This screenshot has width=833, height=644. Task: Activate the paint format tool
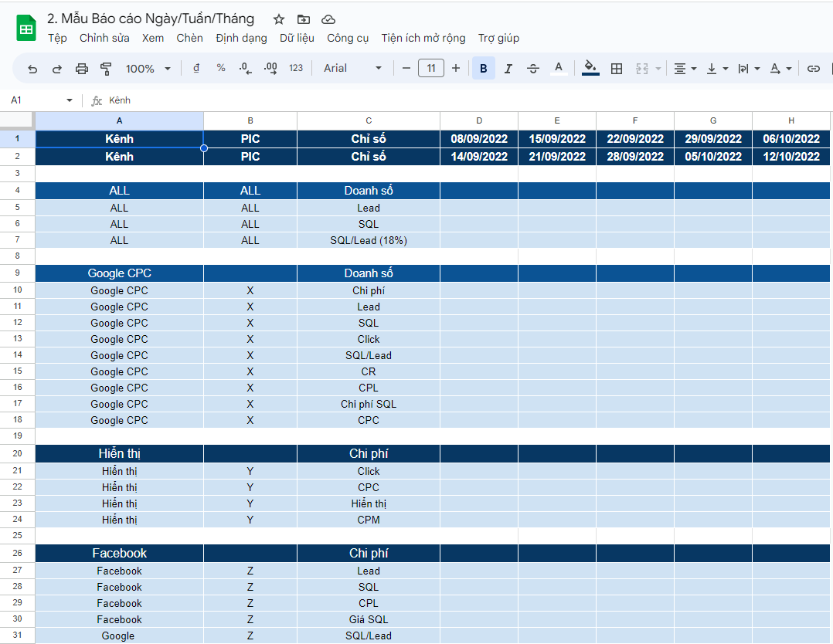point(107,69)
